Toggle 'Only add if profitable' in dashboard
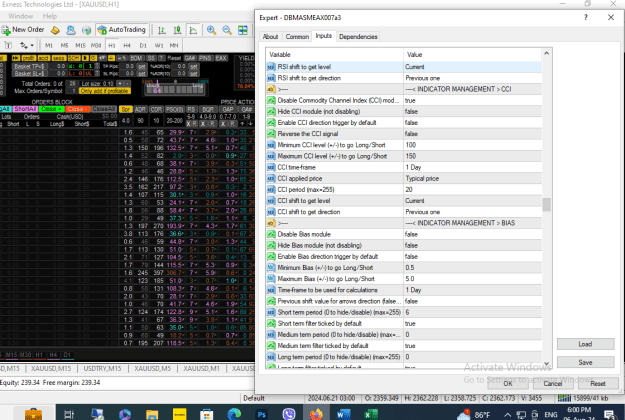Viewport: 625px width, 420px height. pos(104,91)
